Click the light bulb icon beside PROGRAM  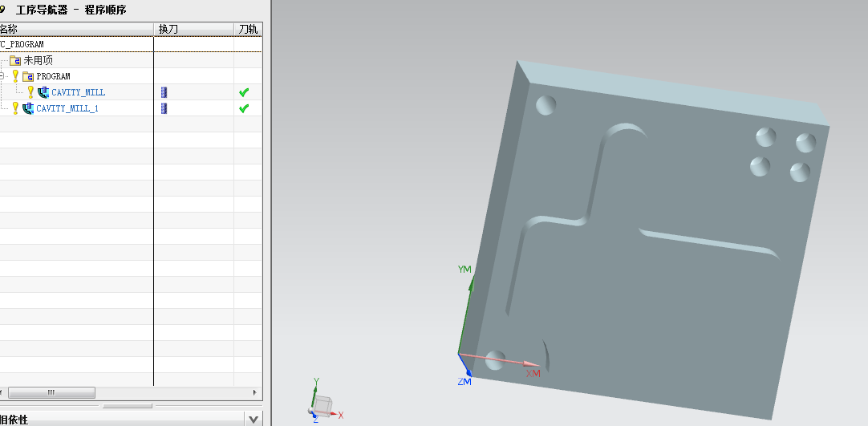tap(15, 75)
